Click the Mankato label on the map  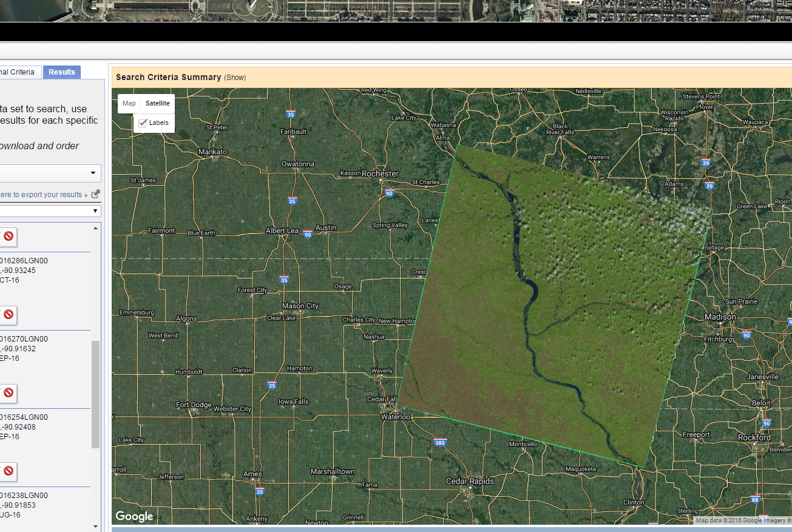[x=212, y=152]
